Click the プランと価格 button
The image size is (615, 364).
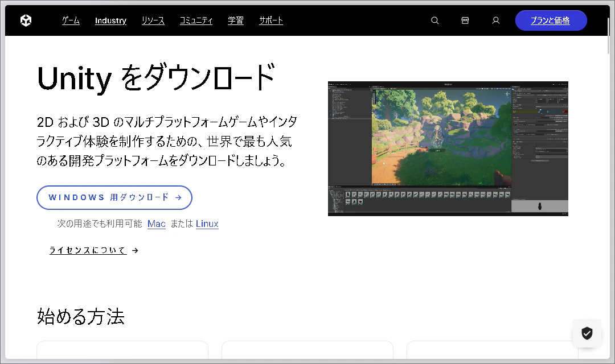click(x=551, y=20)
